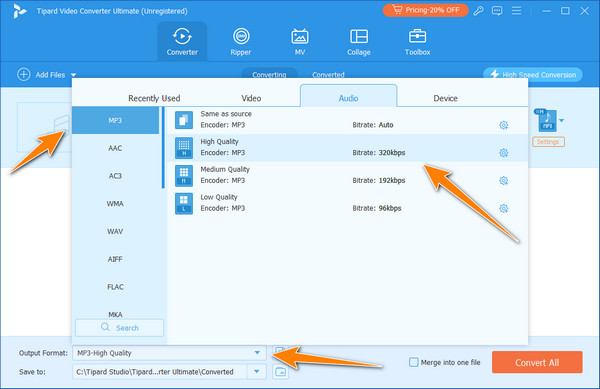Select WAV in format list
The width and height of the screenshot is (600, 389).
[x=115, y=231]
